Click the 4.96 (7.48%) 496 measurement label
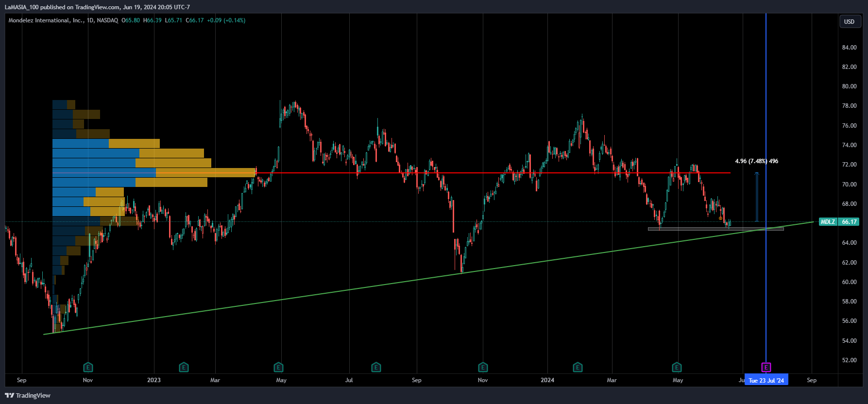Image resolution: width=868 pixels, height=404 pixels. [x=756, y=161]
